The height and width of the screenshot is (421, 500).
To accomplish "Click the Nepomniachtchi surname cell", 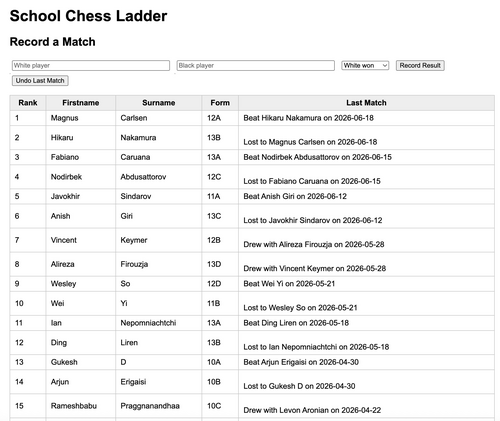I will (159, 323).
